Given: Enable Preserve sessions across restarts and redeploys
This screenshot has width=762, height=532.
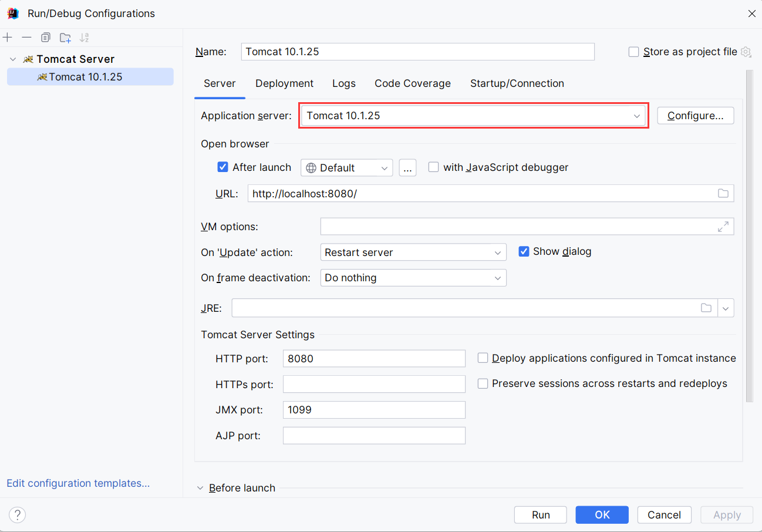Looking at the screenshot, I should coord(483,383).
